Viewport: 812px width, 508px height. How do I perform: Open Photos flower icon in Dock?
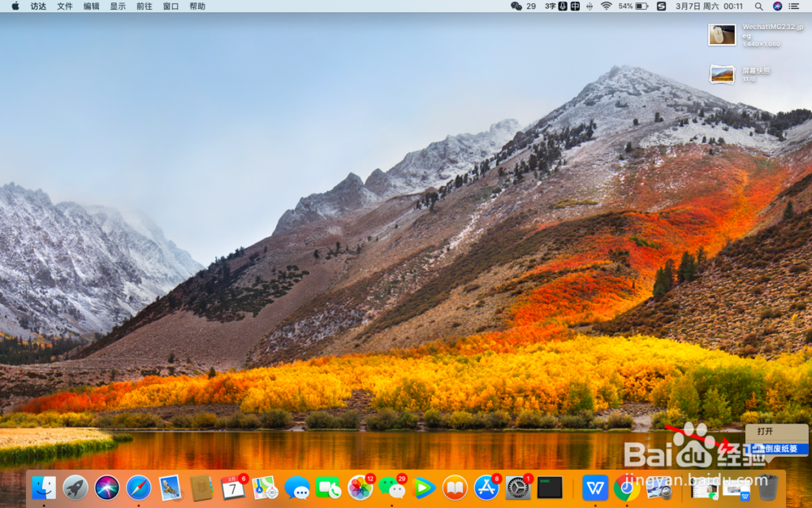click(360, 488)
